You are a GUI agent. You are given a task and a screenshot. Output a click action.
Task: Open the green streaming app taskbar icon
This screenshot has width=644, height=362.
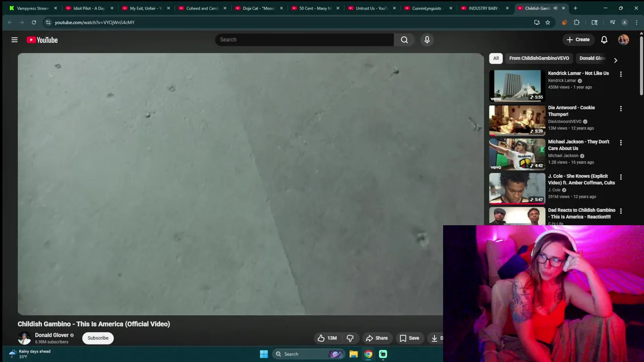pyautogui.click(x=383, y=354)
